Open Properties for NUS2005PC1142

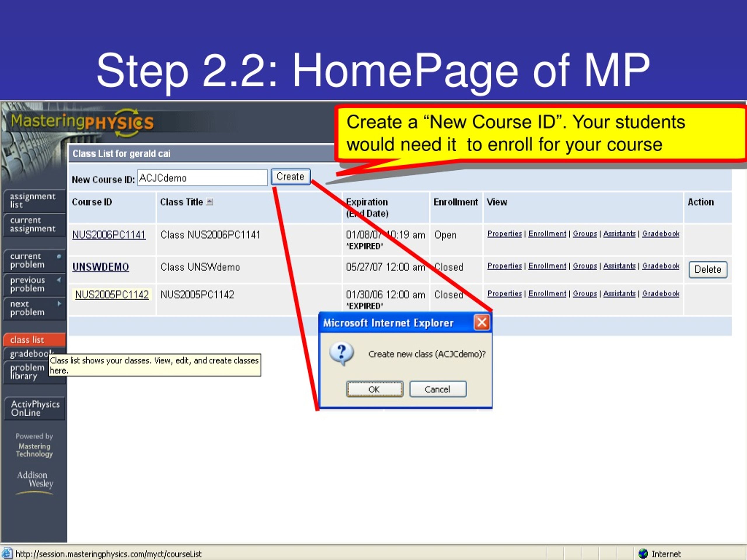(x=505, y=294)
